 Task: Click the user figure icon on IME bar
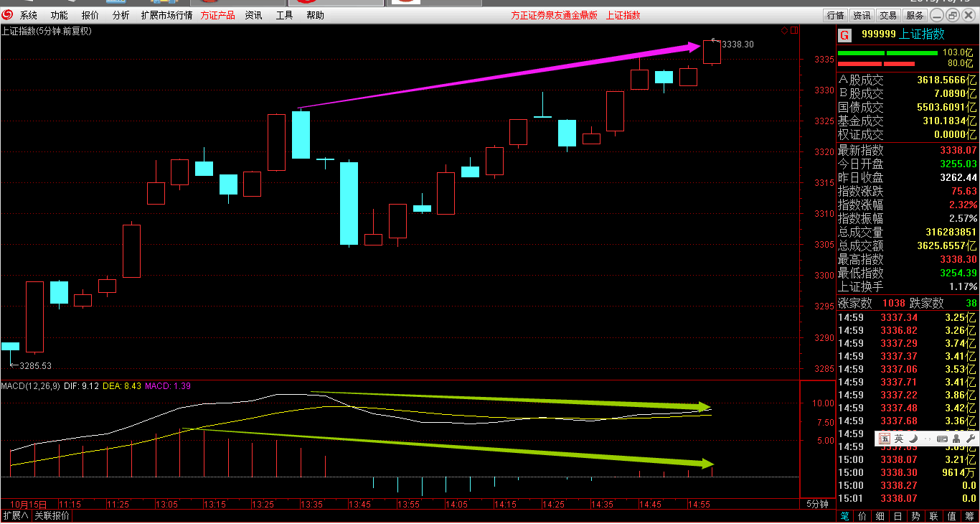pos(956,438)
